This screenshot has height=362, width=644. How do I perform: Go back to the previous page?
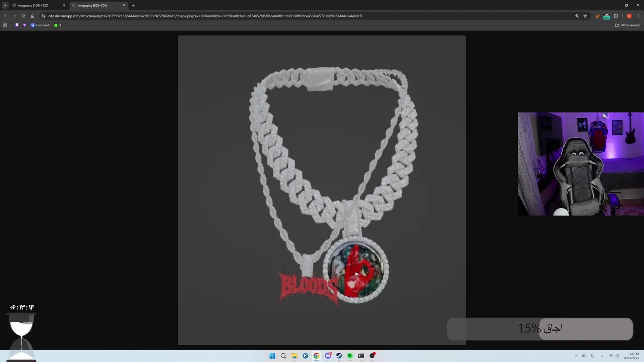click(x=6, y=16)
